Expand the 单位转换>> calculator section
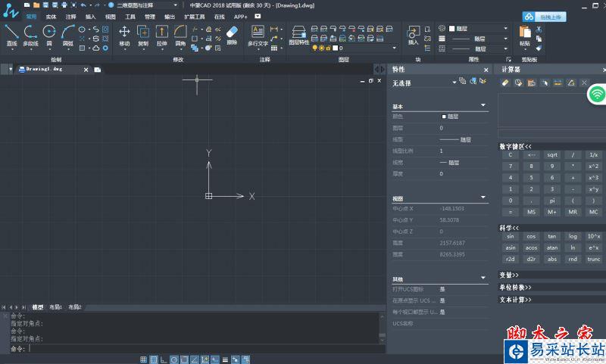The image size is (606, 364). point(515,288)
